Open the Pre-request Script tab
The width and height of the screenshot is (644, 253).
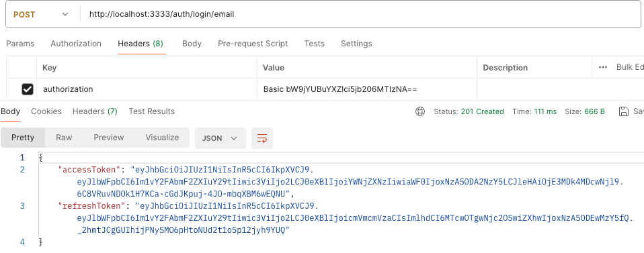(253, 44)
